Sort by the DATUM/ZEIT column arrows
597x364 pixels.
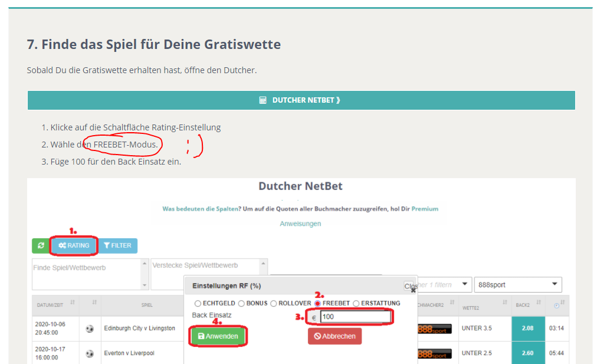pyautogui.click(x=73, y=302)
